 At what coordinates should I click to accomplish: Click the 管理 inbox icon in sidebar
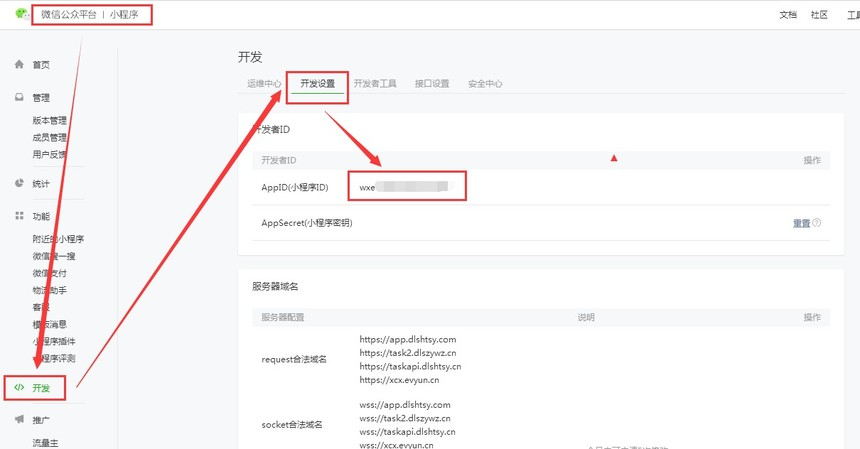19,98
